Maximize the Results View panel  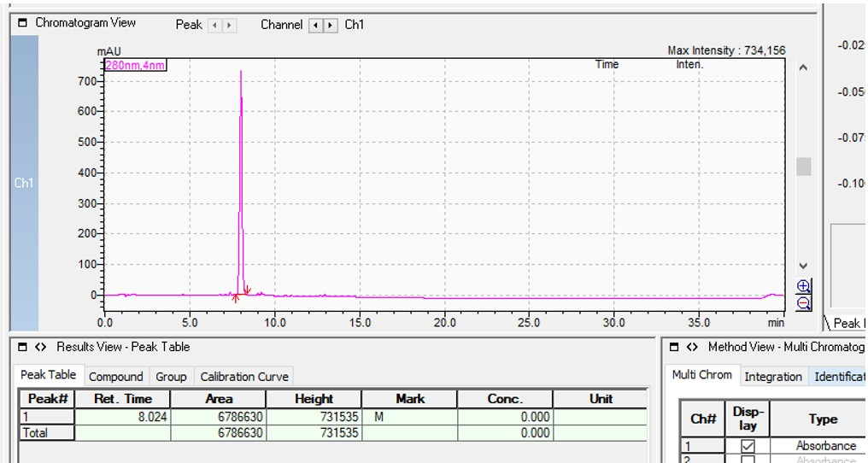[22, 347]
